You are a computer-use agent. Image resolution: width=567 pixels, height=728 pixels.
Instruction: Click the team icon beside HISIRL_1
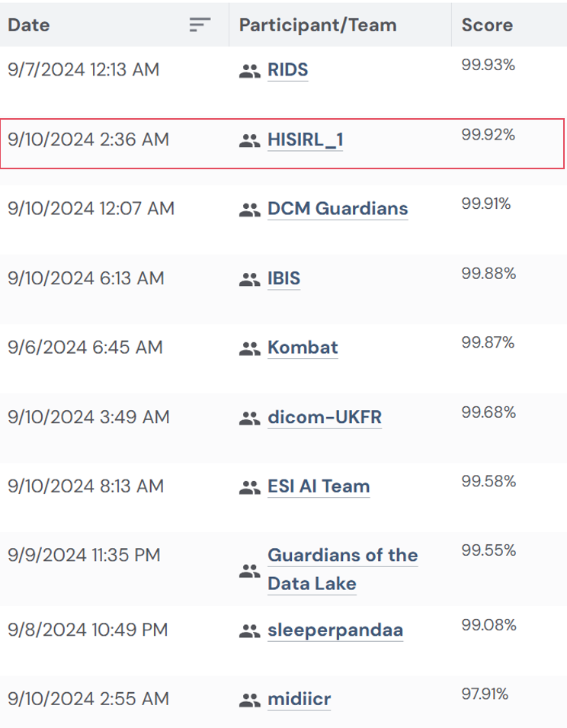pyautogui.click(x=249, y=141)
